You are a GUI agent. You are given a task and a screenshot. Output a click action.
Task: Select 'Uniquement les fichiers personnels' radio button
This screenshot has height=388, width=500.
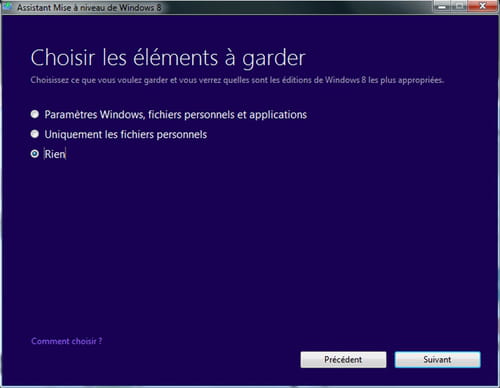[x=35, y=134]
